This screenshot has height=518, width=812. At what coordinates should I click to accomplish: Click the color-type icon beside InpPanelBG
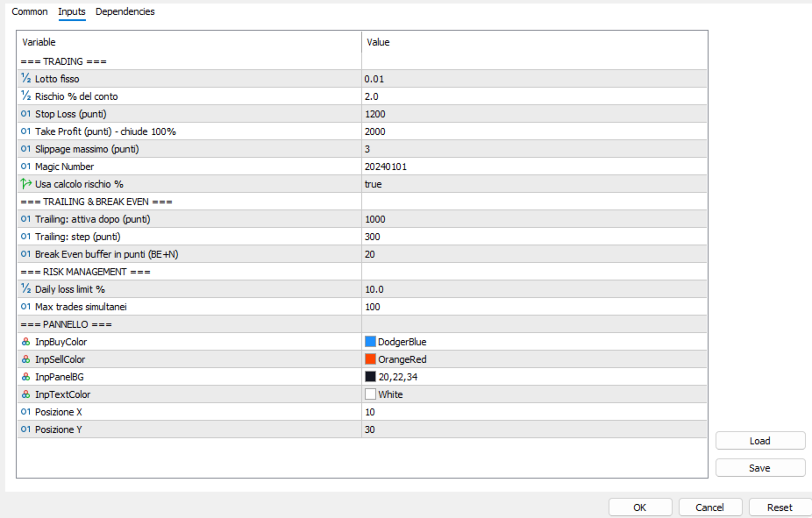[25, 377]
